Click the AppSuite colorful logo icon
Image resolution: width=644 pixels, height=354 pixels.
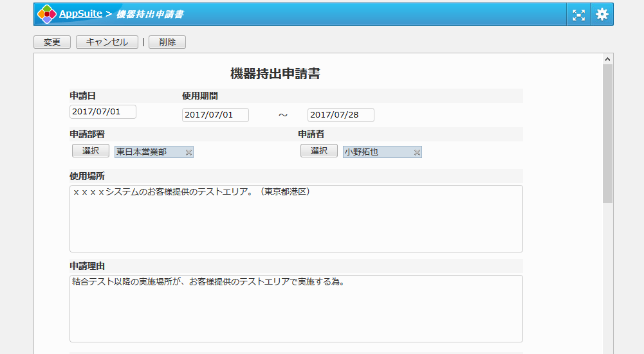pos(47,14)
